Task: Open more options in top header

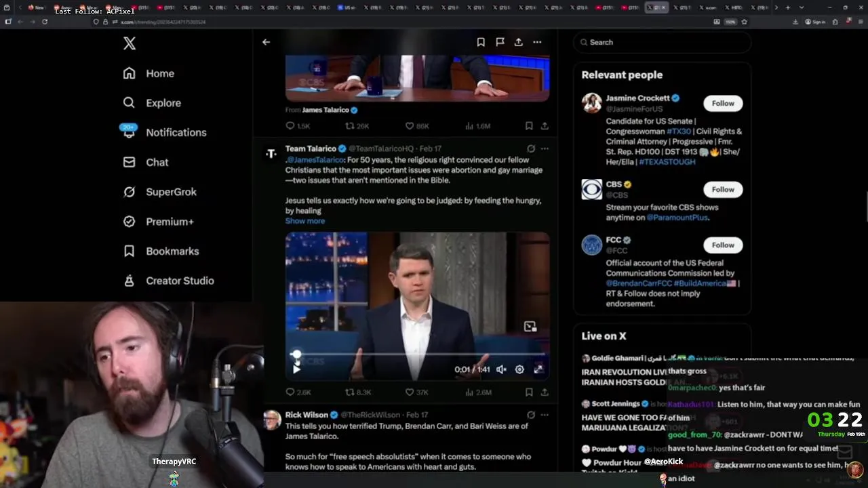Action: point(537,42)
